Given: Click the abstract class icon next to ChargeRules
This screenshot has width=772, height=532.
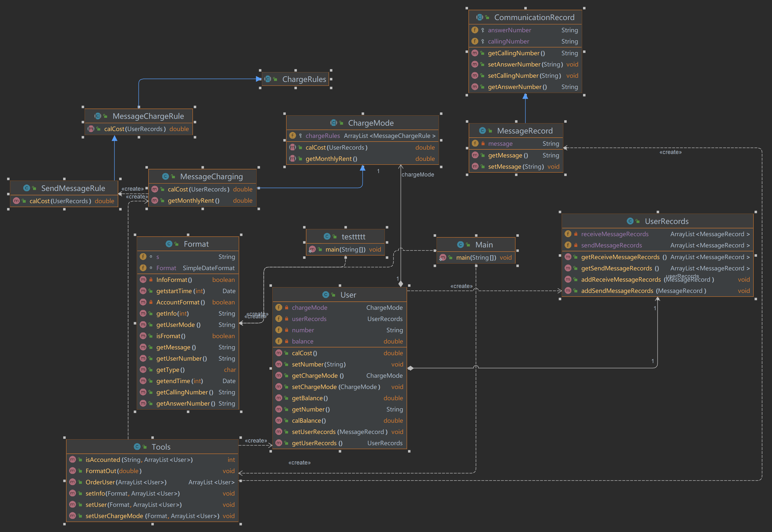Looking at the screenshot, I should (268, 79).
